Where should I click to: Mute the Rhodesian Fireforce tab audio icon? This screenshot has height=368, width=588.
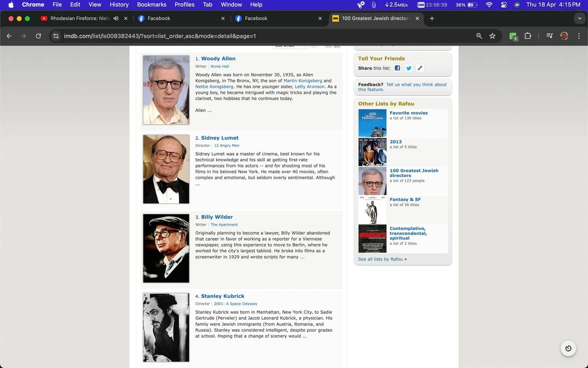[116, 18]
